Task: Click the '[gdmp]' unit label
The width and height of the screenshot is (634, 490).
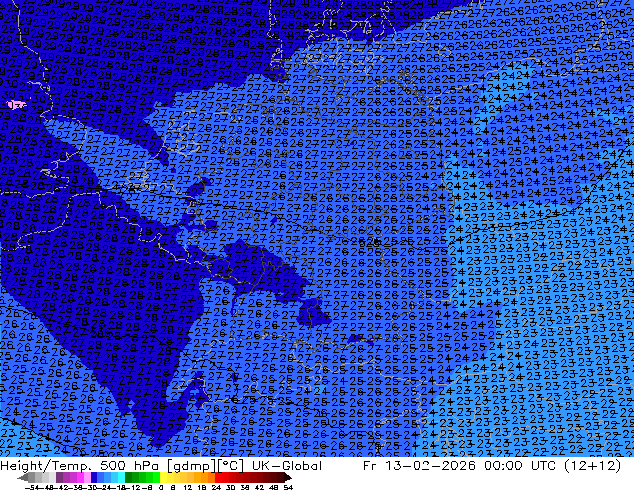Action: (x=192, y=465)
